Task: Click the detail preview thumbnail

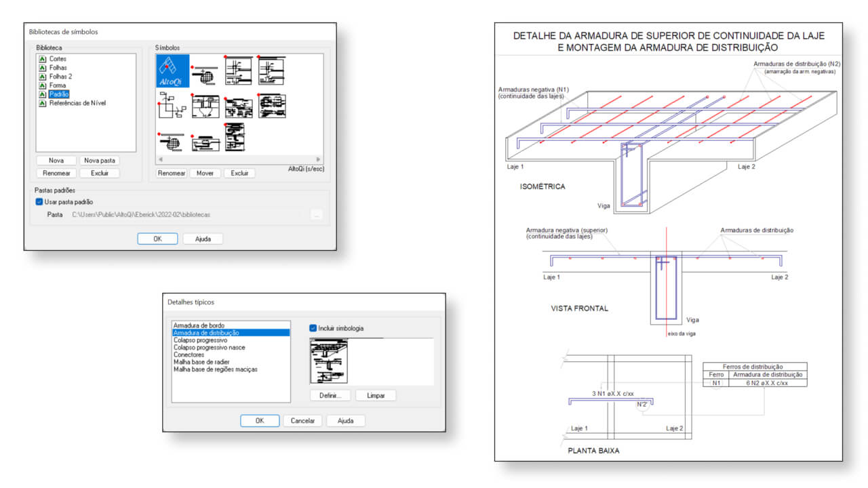Action: point(329,362)
